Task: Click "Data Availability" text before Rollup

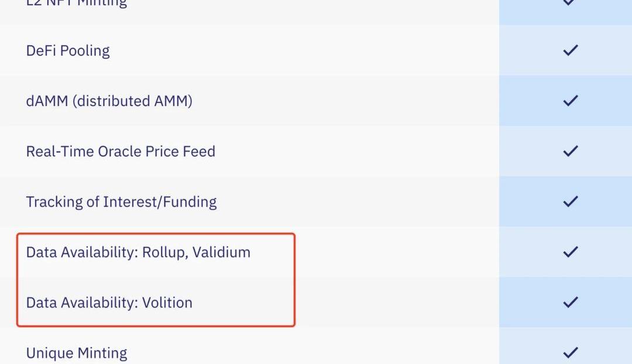Action: 81,252
